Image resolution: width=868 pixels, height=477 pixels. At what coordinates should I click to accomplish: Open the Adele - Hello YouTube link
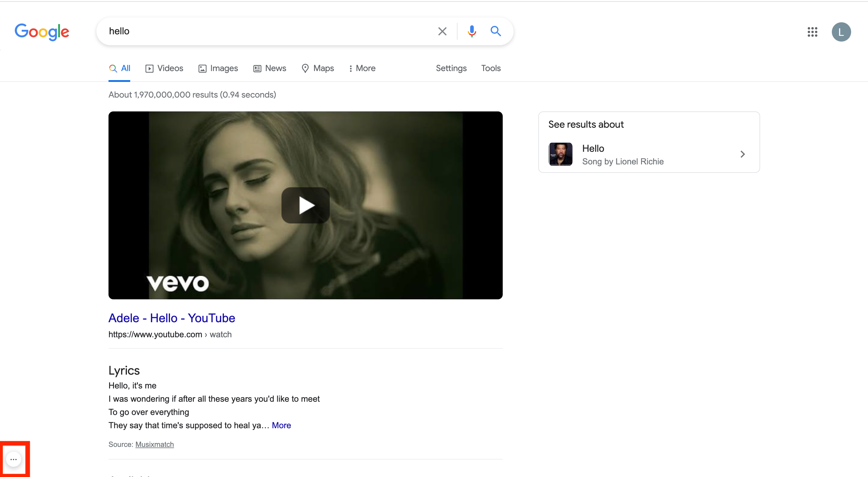pyautogui.click(x=171, y=318)
